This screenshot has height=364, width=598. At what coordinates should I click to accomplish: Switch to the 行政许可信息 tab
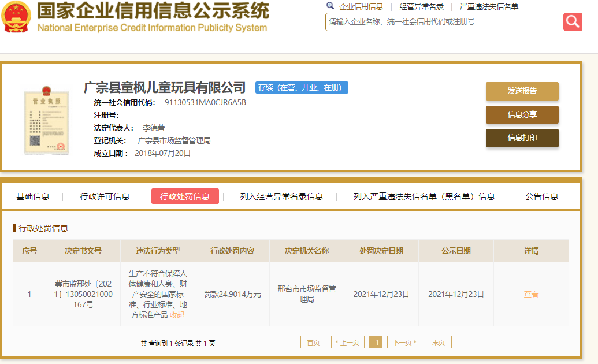105,196
